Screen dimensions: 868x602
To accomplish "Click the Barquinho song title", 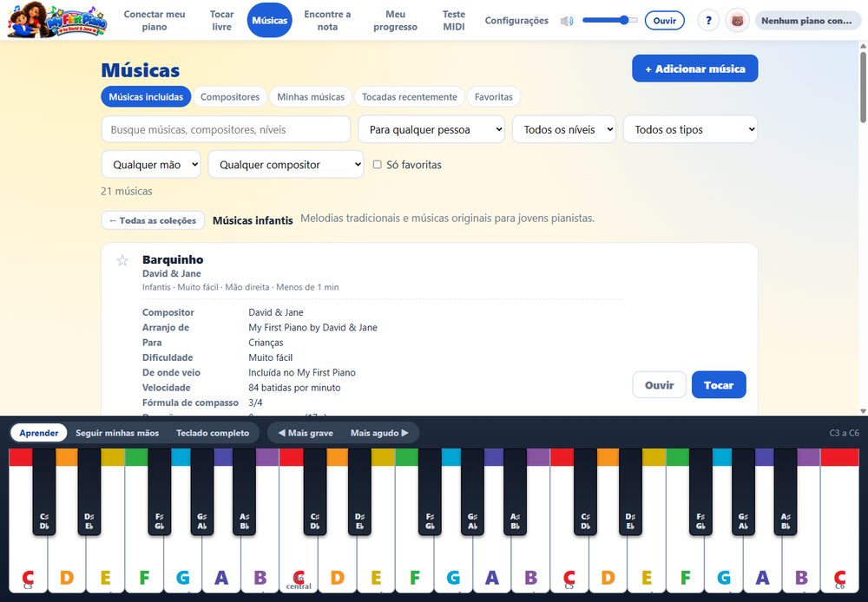I will point(173,259).
